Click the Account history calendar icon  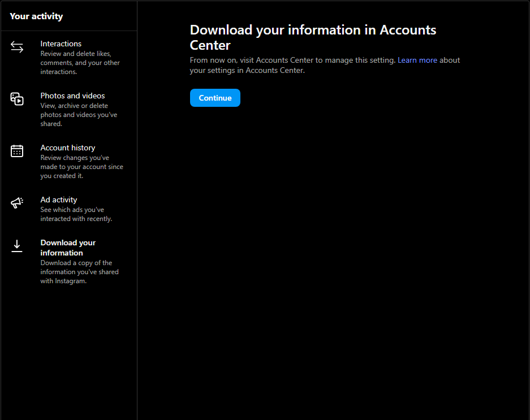[x=17, y=151]
